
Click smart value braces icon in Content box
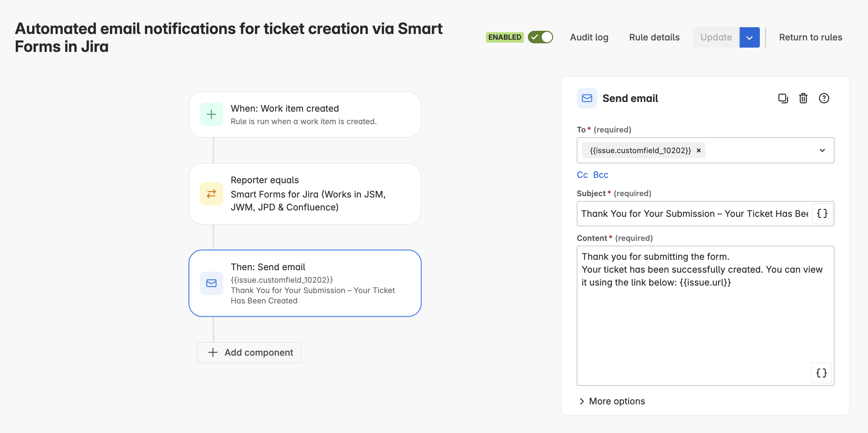click(821, 373)
